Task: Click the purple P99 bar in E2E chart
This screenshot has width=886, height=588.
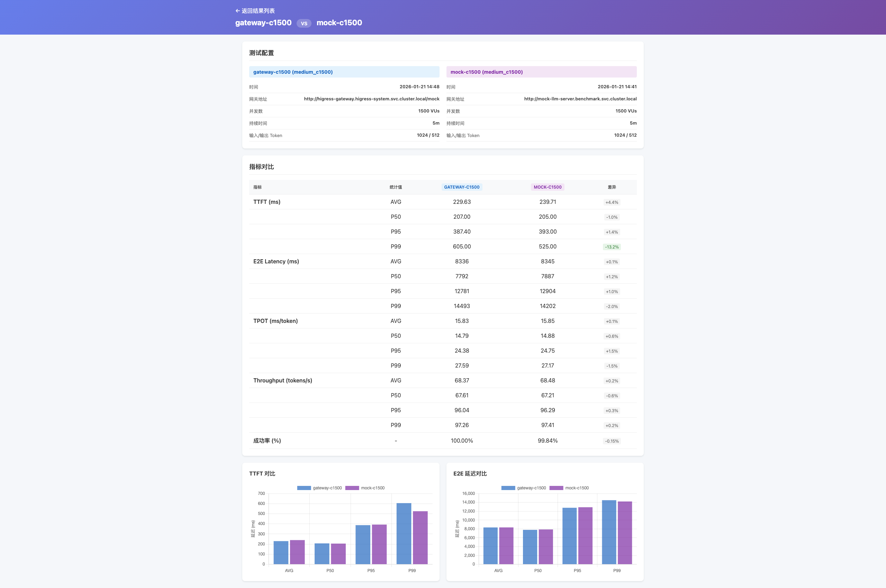Action: point(625,533)
